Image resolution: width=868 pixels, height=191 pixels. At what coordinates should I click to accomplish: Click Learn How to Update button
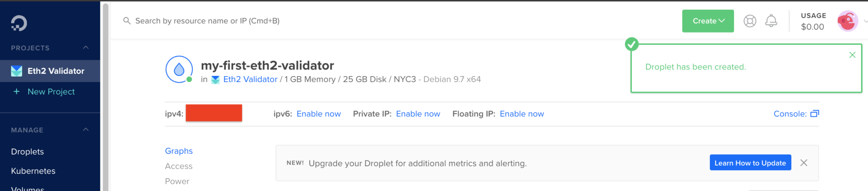(x=750, y=163)
